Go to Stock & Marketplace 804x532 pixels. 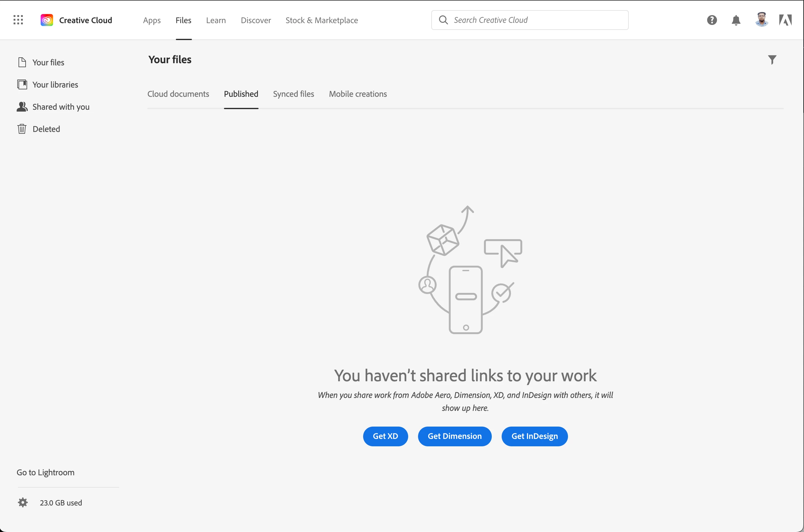tap(321, 20)
